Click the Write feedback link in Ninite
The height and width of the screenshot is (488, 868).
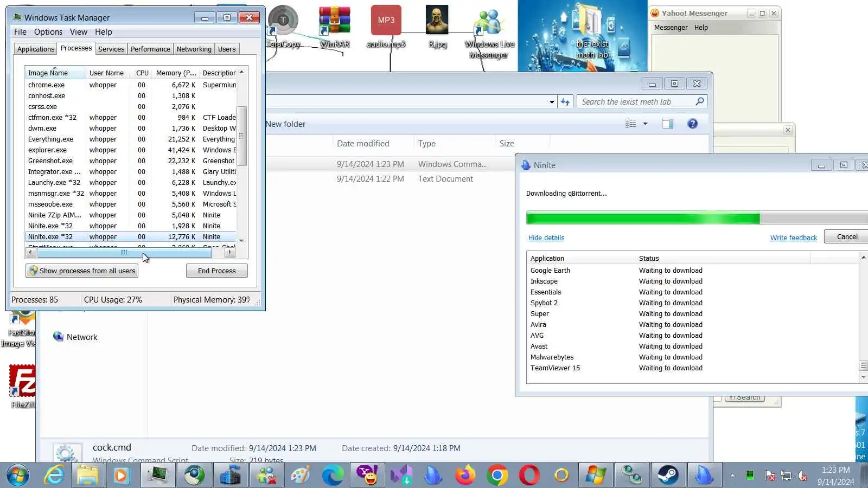tap(794, 237)
